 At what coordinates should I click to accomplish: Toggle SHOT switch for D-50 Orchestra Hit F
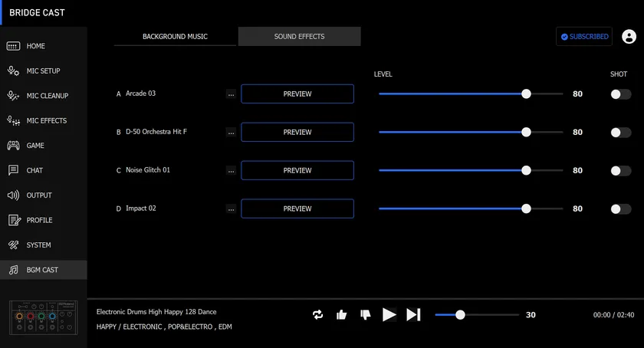(620, 133)
